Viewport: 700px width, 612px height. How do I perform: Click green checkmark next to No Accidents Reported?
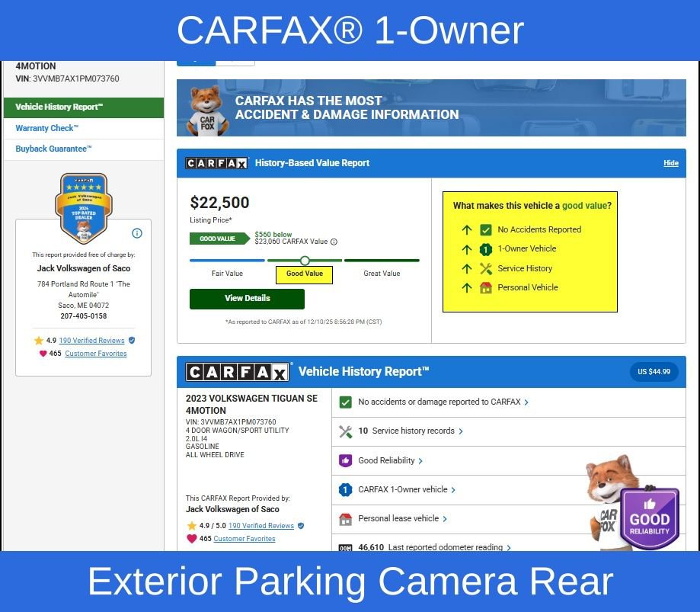coord(486,229)
